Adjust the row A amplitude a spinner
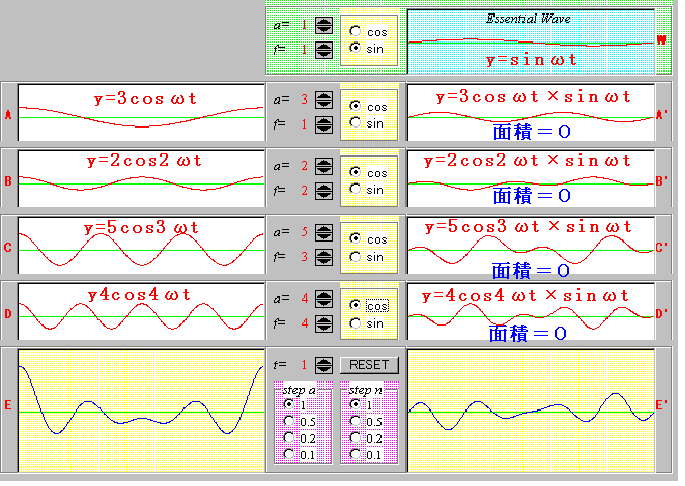The image size is (685, 486). pyautogui.click(x=324, y=100)
